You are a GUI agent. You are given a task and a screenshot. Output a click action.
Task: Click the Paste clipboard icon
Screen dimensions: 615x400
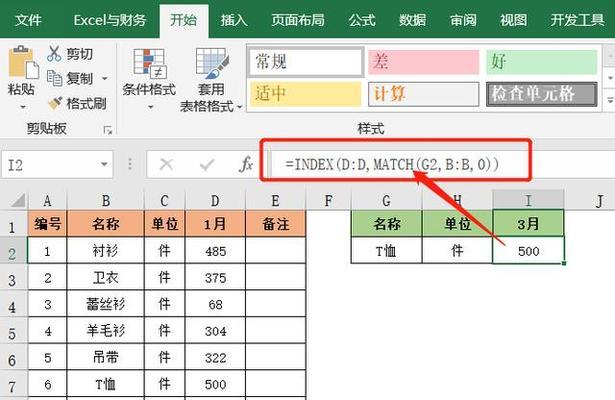[23, 62]
